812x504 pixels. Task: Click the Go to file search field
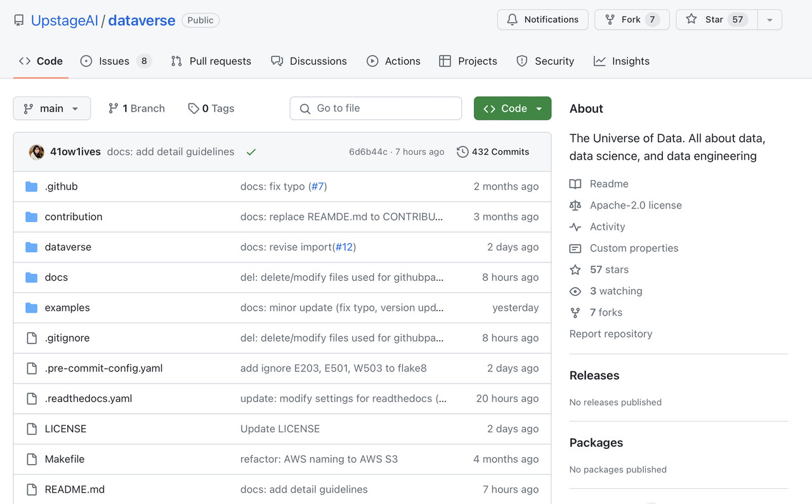(x=376, y=108)
